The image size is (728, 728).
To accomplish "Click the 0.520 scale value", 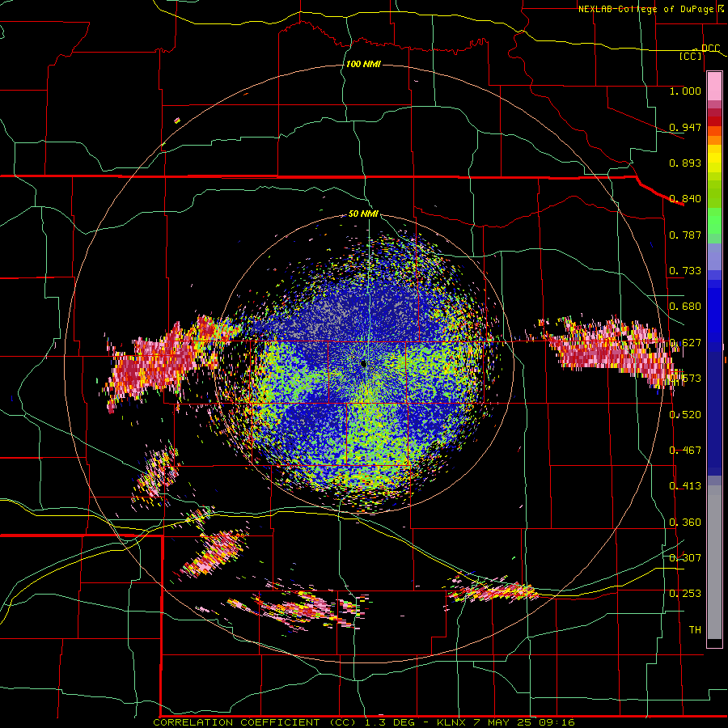I will click(x=685, y=415).
